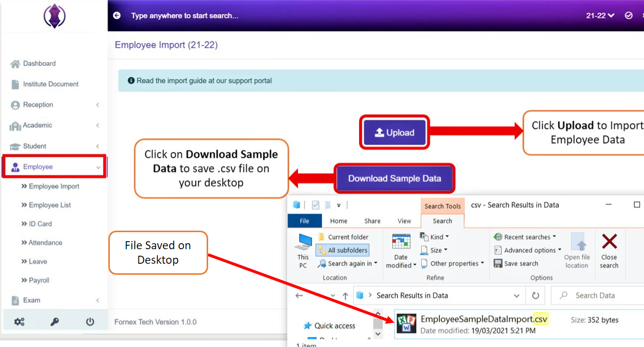Open Attendance submenu item
The height and width of the screenshot is (347, 644).
[x=42, y=243]
